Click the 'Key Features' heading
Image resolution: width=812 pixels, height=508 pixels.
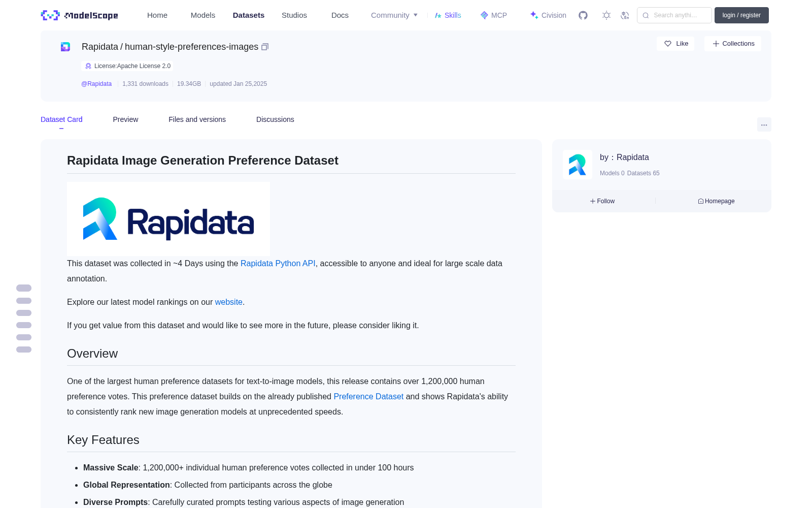(103, 440)
